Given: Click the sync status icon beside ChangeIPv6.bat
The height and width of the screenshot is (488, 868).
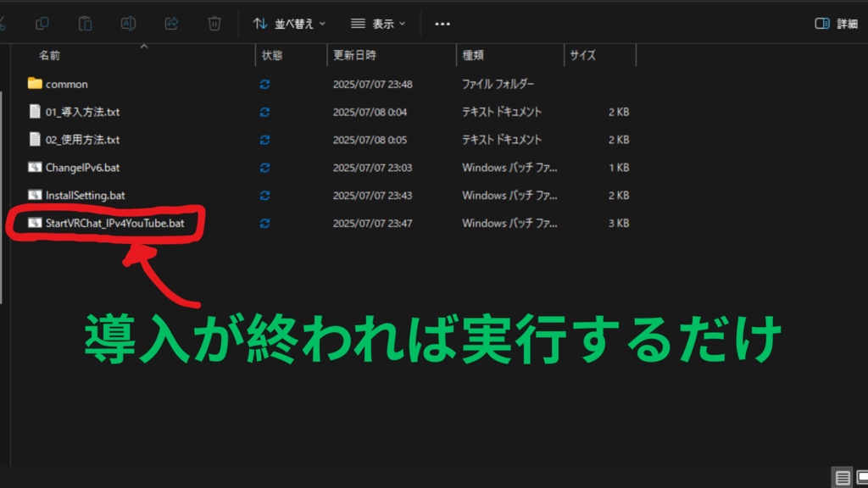Looking at the screenshot, I should click(x=264, y=168).
